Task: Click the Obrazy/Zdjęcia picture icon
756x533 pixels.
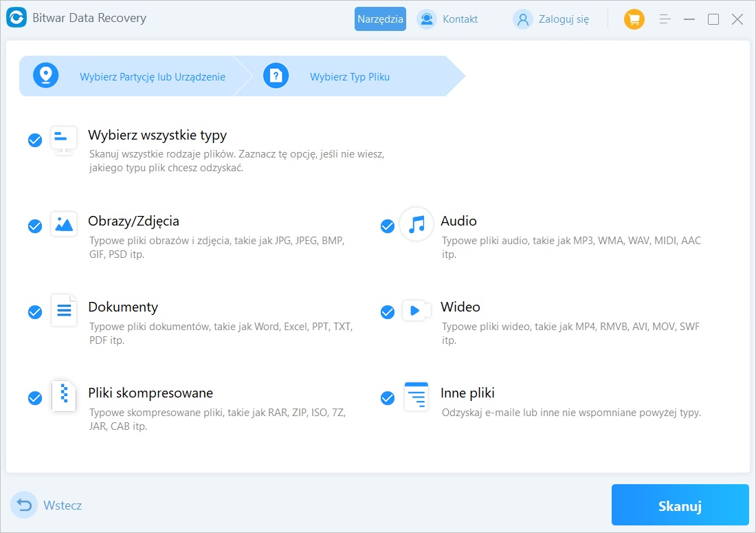Action: point(64,224)
